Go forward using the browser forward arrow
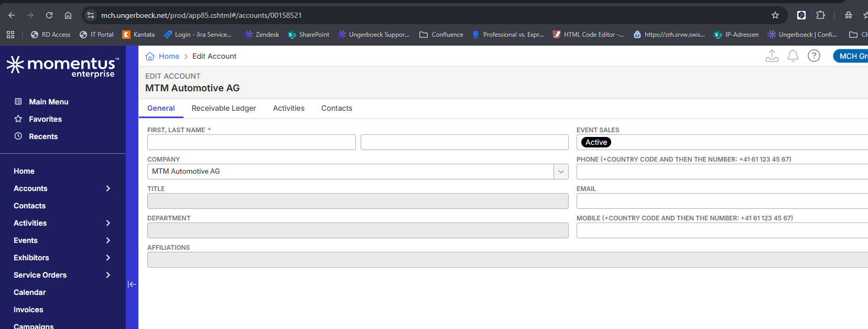Viewport: 868px width, 329px height. coord(30,15)
